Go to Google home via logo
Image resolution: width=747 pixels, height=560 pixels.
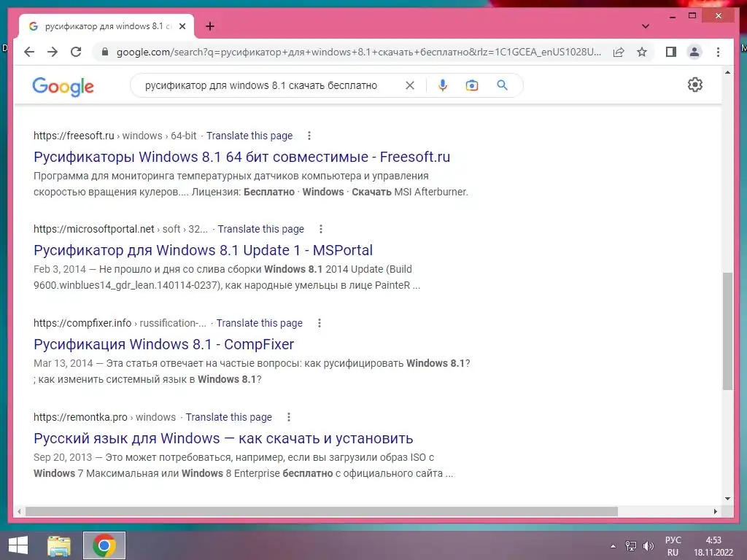63,86
